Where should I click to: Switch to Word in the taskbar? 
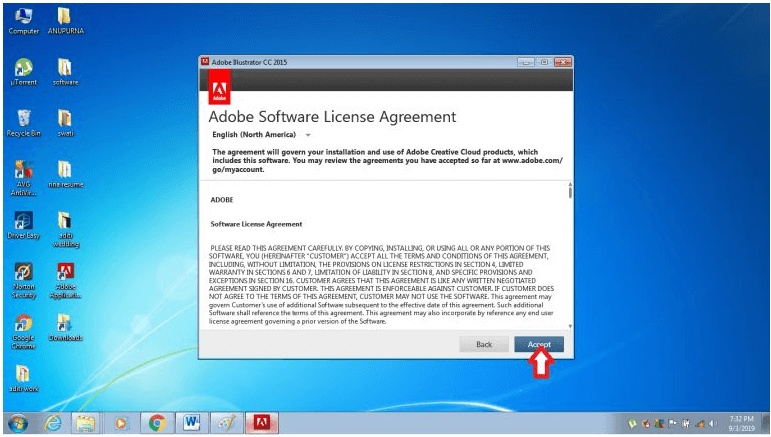[192, 423]
